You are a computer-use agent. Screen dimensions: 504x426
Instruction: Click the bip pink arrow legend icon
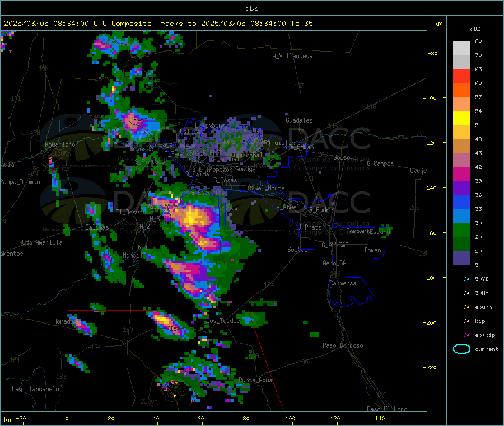click(x=461, y=321)
